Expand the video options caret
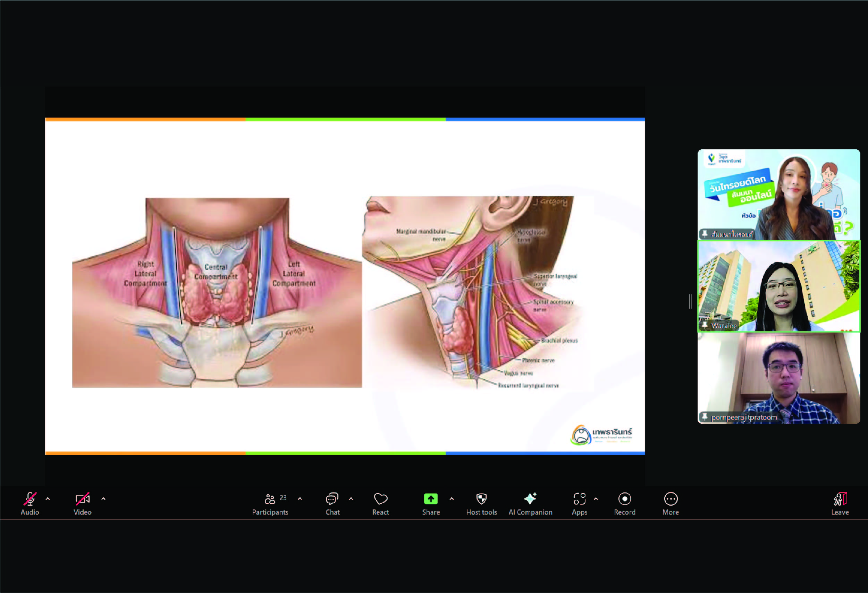This screenshot has width=868, height=593. tap(103, 499)
